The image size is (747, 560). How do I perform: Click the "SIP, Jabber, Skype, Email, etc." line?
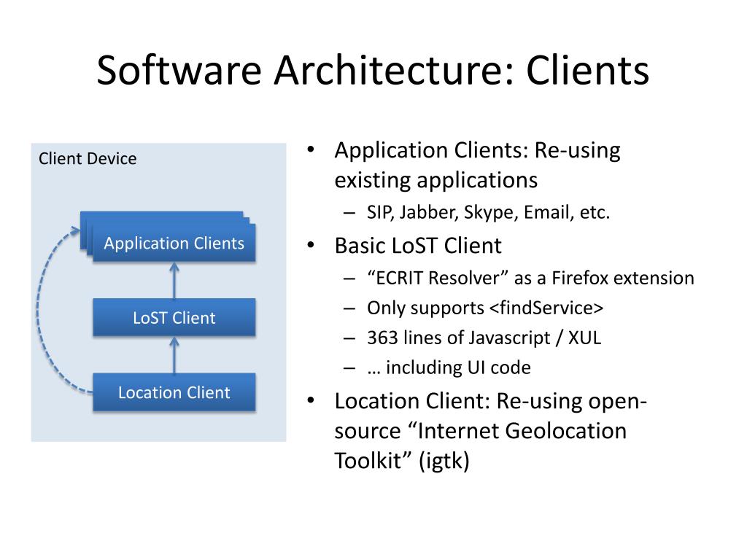(x=488, y=212)
